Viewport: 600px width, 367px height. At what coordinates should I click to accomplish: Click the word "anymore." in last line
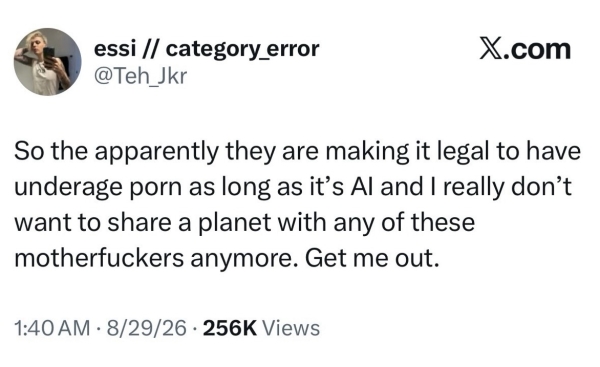pyautogui.click(x=243, y=259)
